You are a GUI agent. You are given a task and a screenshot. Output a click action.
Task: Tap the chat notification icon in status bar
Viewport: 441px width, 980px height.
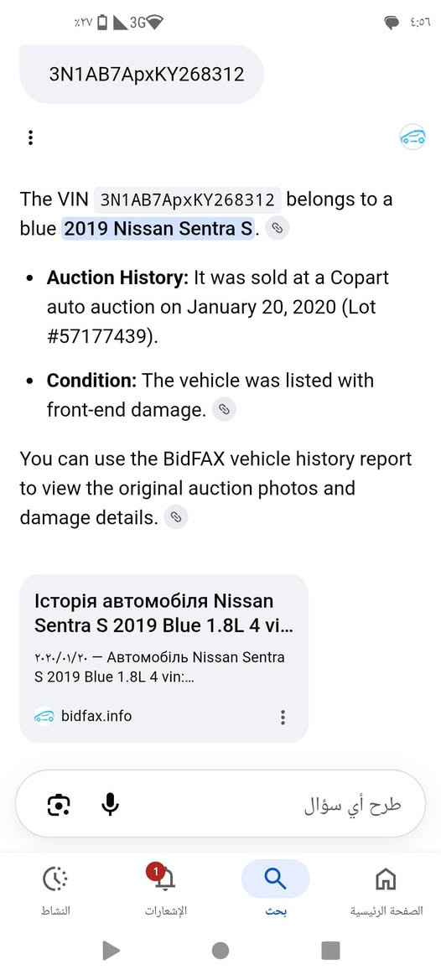(x=392, y=23)
